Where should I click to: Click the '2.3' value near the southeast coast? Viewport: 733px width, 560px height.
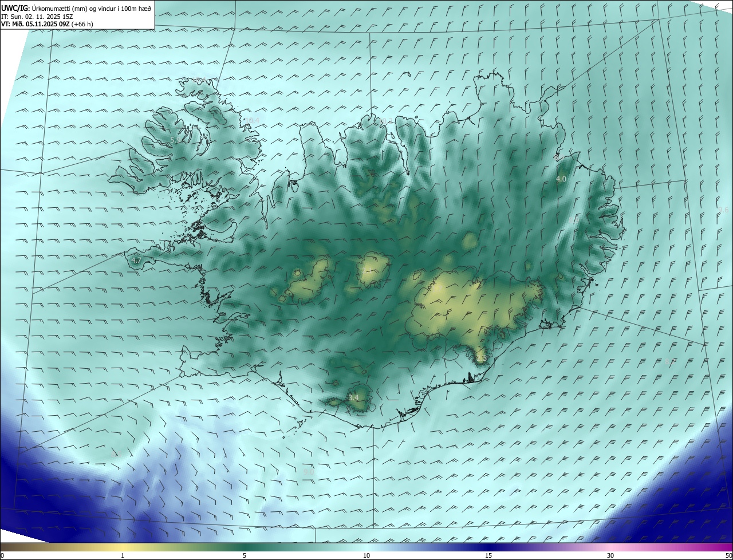[x=481, y=358]
